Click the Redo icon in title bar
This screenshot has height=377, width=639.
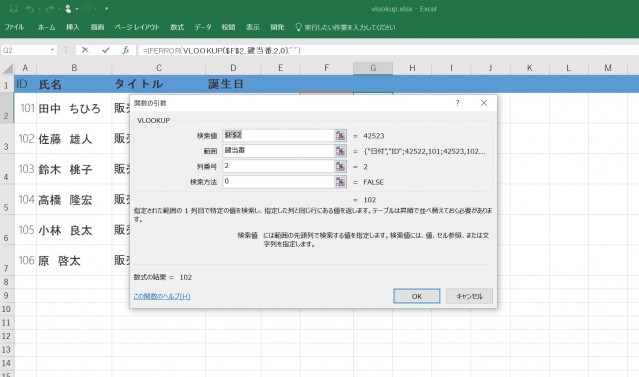pos(50,9)
